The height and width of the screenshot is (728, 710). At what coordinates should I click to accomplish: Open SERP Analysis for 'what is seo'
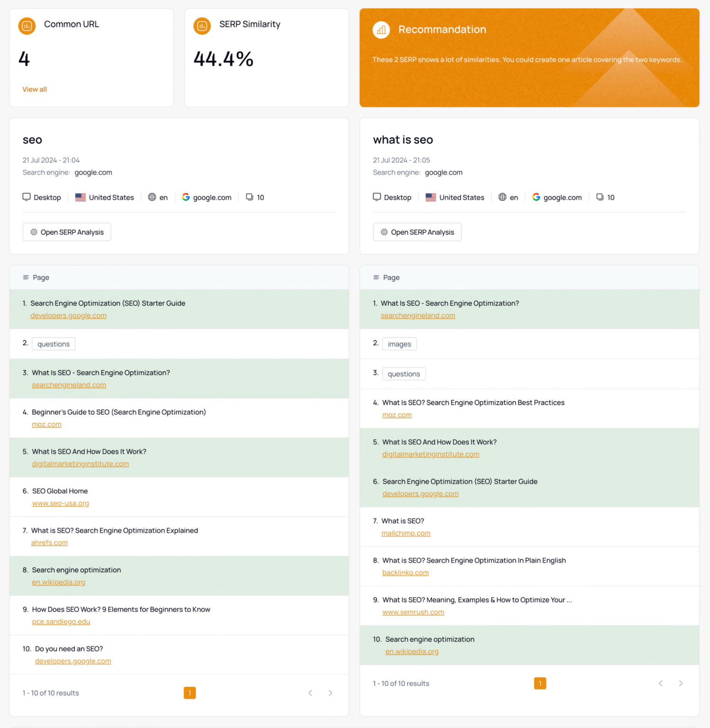(417, 232)
